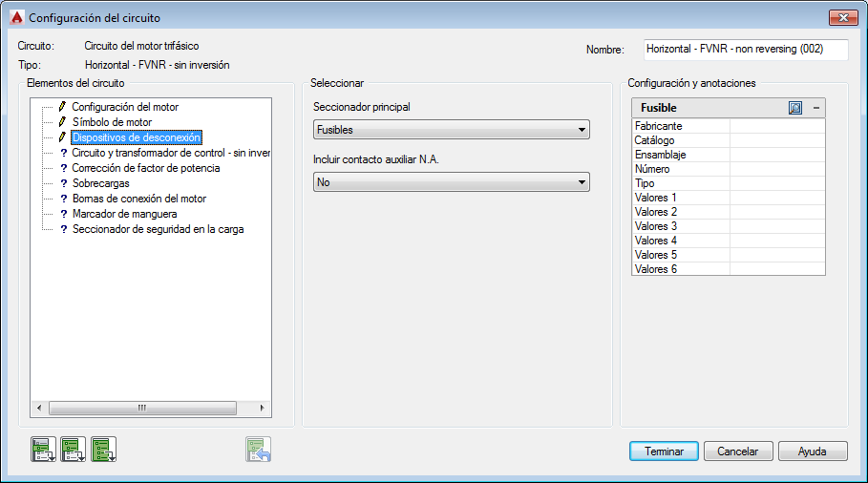The height and width of the screenshot is (483, 868).
Task: Select Seccionador de seguridad en la carga
Action: (x=158, y=229)
